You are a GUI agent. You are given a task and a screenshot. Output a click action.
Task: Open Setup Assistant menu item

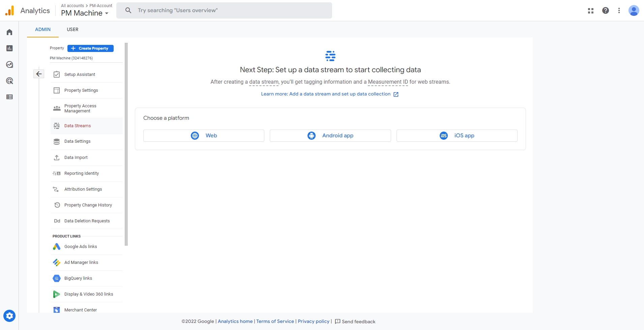tap(87, 75)
